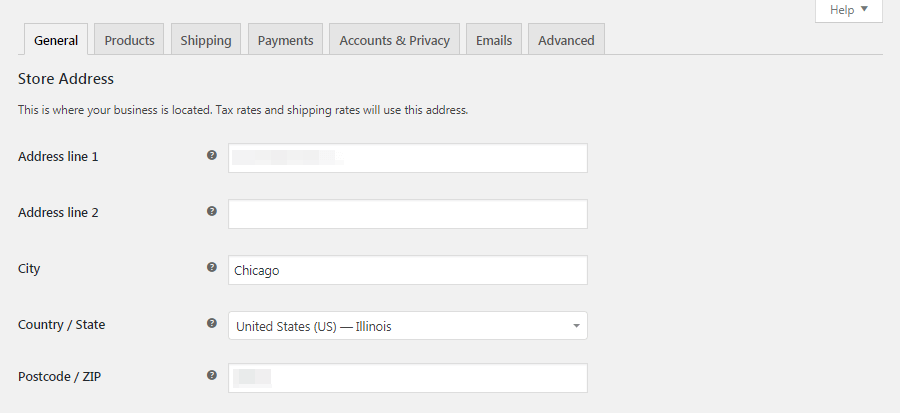Viewport: 900px width, 413px height.
Task: Click the Store Address heading
Action: 66,78
